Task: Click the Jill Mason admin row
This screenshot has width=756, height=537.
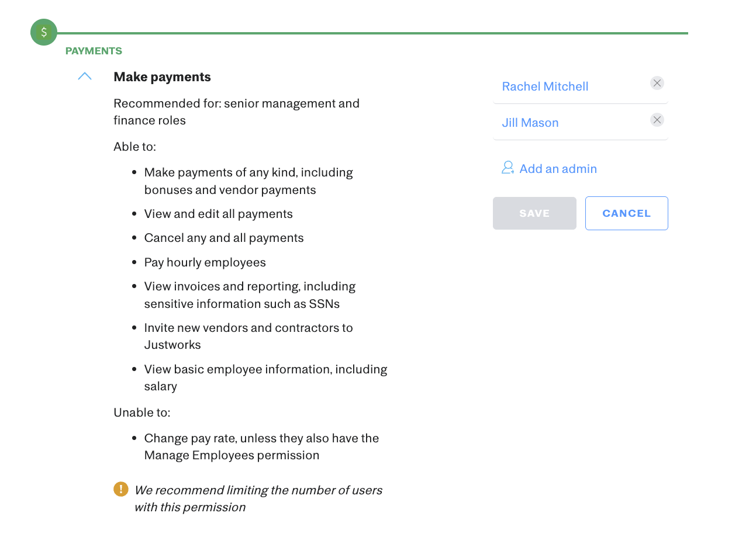Action: 579,122
